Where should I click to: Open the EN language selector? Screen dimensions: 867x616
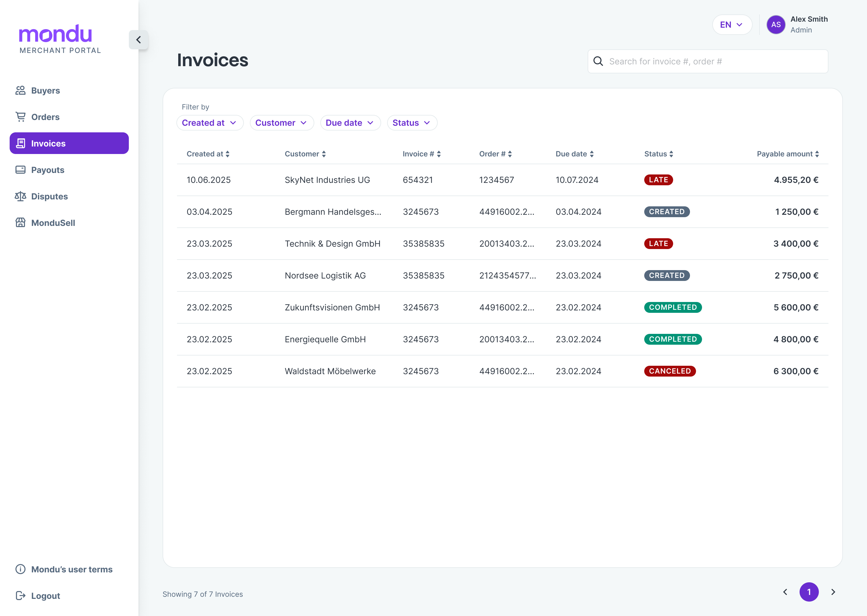[732, 25]
